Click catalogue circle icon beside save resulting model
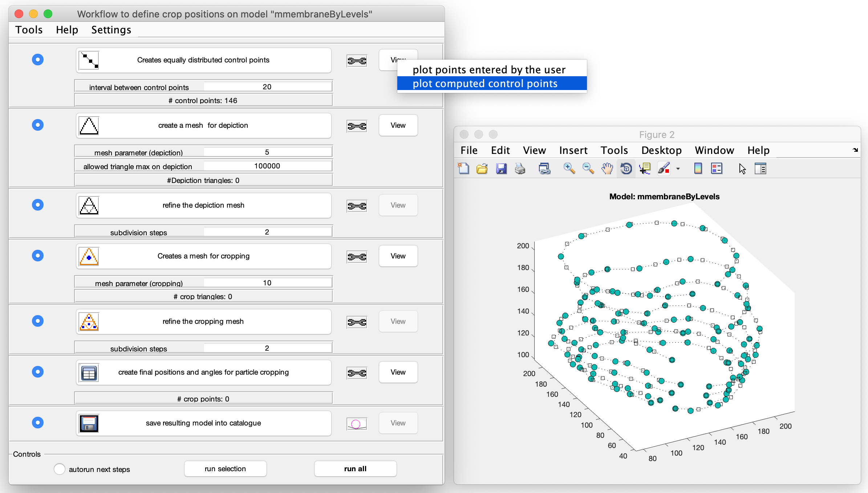 click(357, 424)
